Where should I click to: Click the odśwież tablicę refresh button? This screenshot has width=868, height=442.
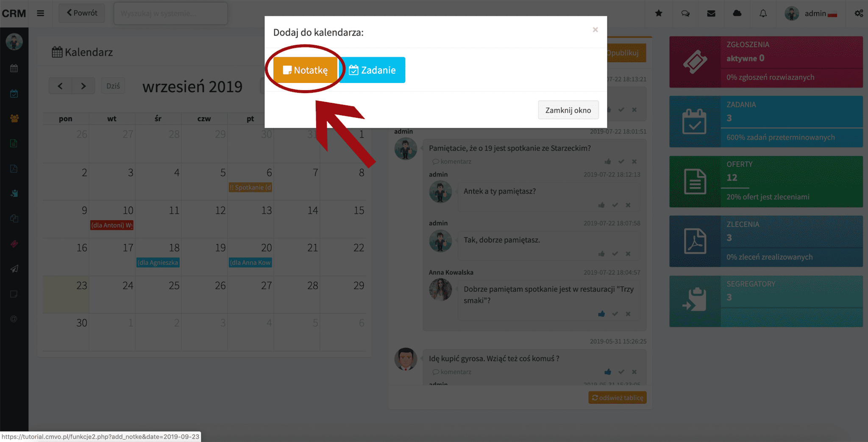pos(618,398)
